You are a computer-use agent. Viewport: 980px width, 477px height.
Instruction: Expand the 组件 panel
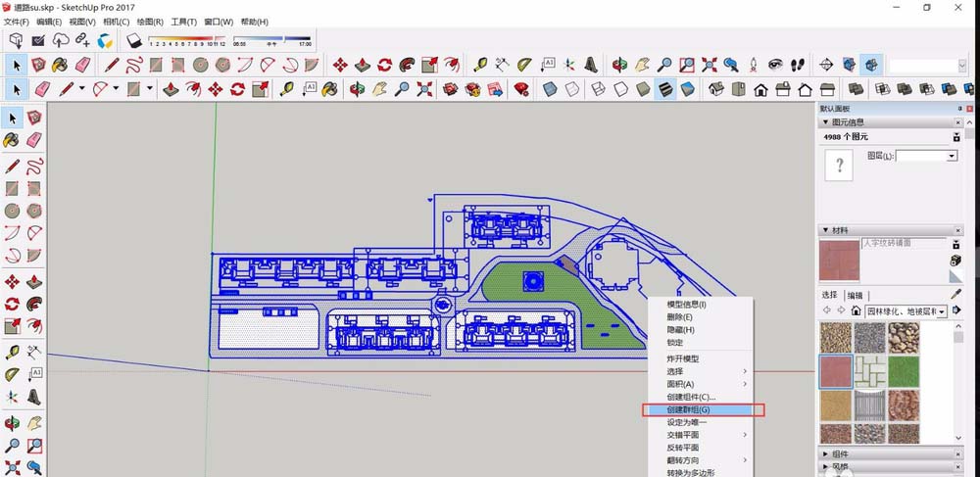pos(825,453)
